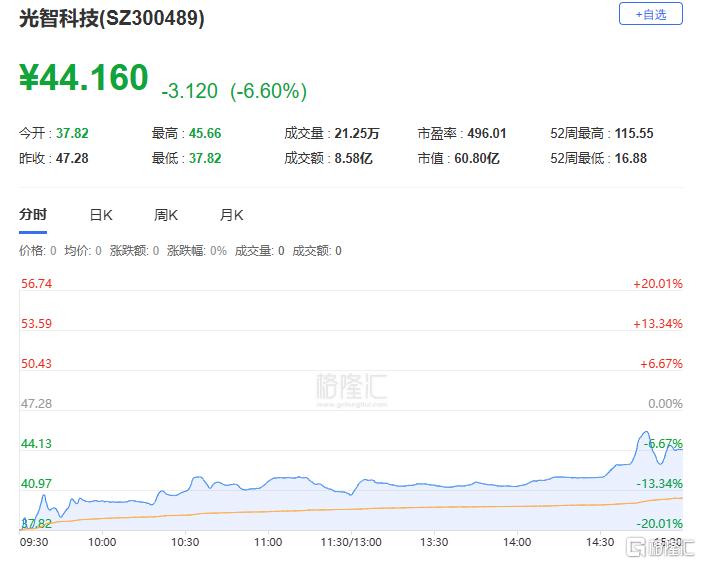This screenshot has width=701, height=564.
Task: Click chart axis label 53.59
Action: [x=36, y=324]
